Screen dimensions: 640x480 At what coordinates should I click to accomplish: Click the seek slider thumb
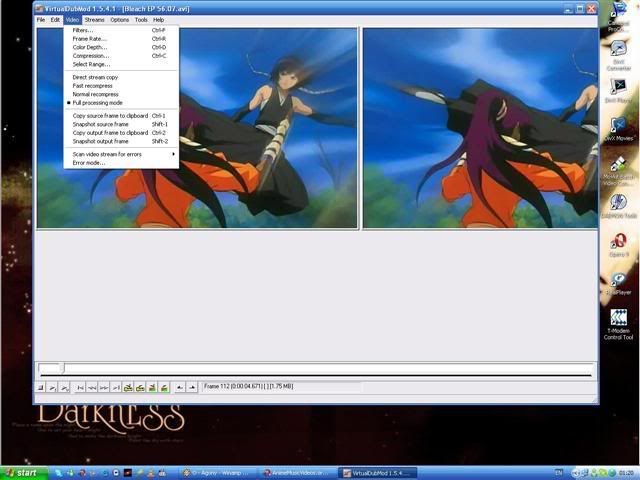[62, 368]
